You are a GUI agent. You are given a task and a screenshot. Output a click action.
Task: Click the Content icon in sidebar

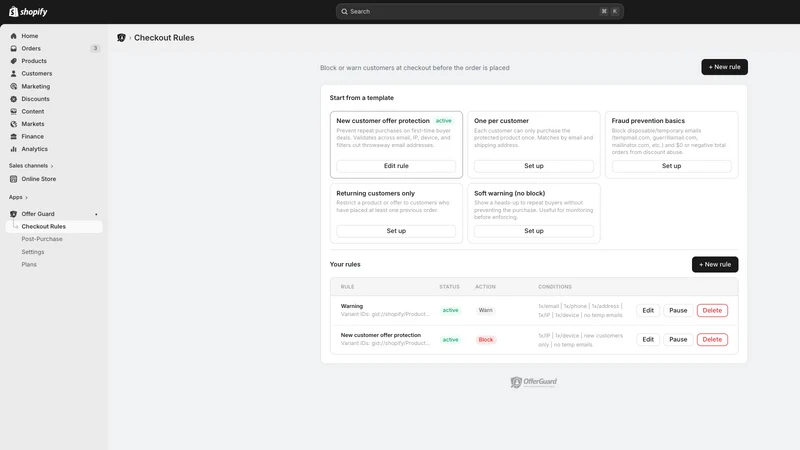point(13,111)
